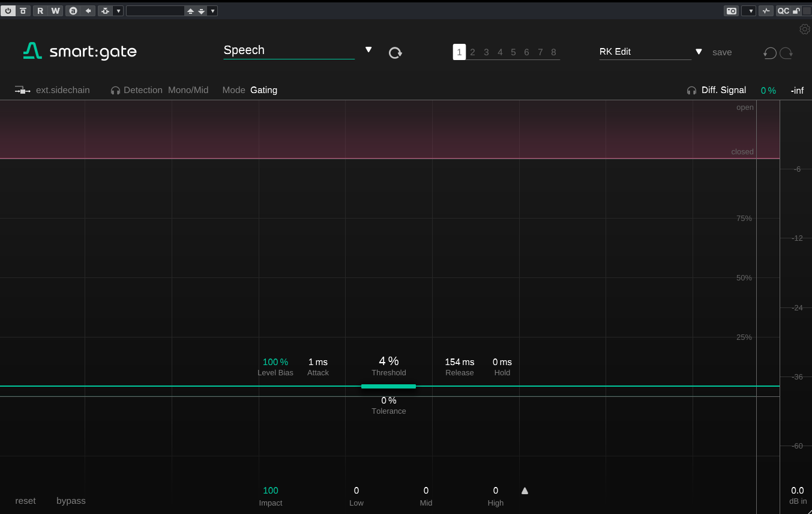Open the dropdown next to camera icon
The height and width of the screenshot is (514, 812).
[748, 11]
